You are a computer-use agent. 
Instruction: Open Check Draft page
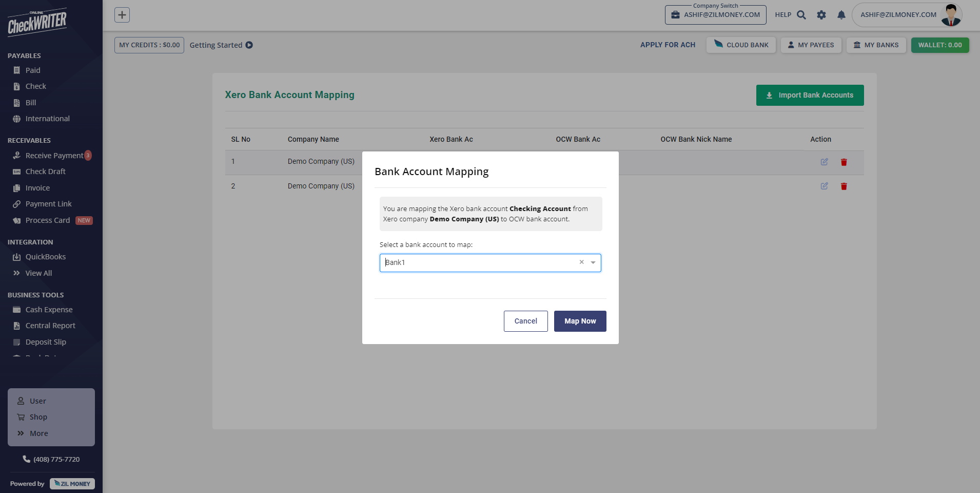[x=46, y=172]
